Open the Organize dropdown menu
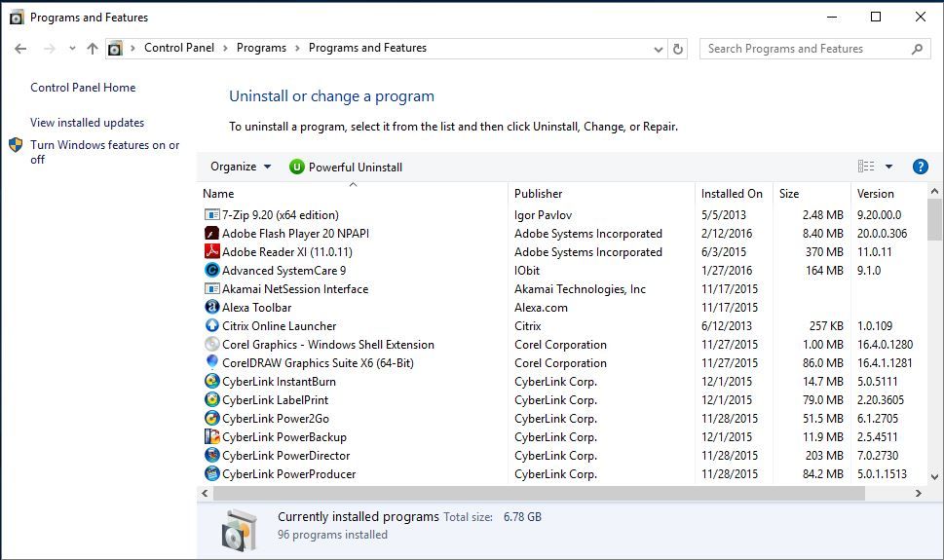The height and width of the screenshot is (560, 944). 241,167
